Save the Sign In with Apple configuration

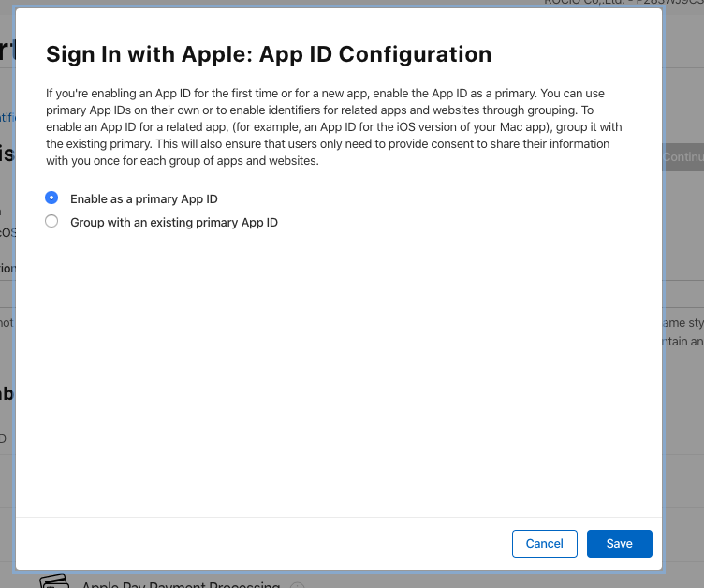point(620,544)
